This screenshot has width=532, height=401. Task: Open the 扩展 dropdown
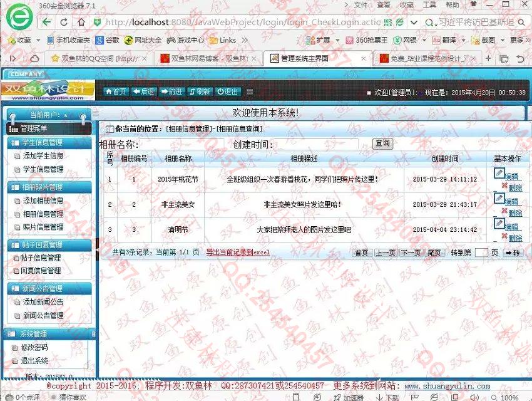pyautogui.click(x=337, y=40)
